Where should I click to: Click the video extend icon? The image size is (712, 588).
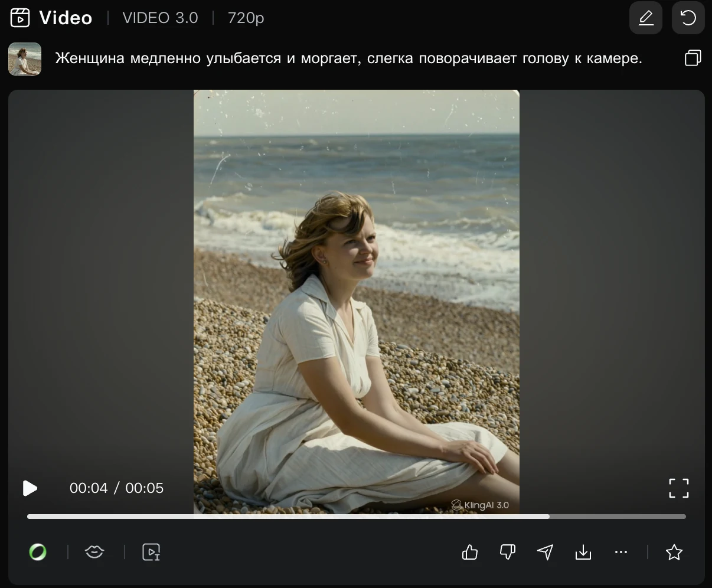click(152, 552)
